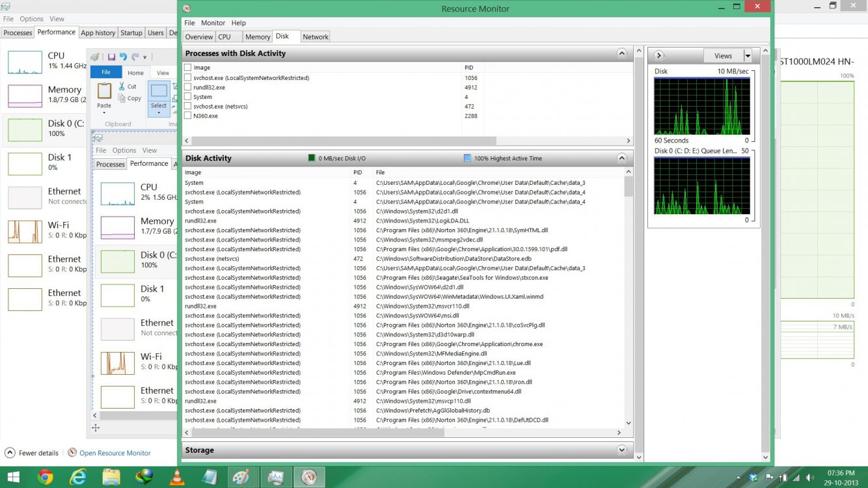Click Cut scissors icon in Paint
868x488 pixels.
pos(122,86)
